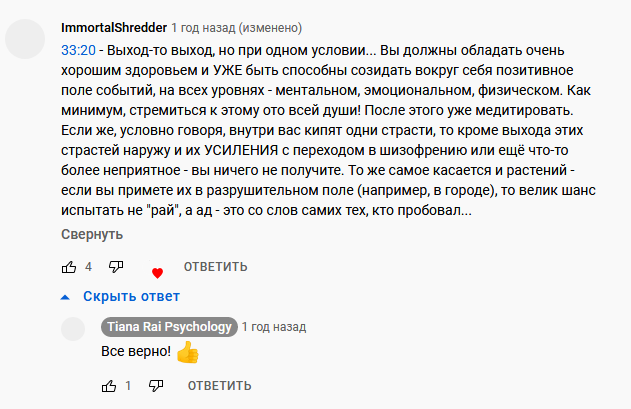This screenshot has height=409, width=631.
Task: Open the ImmortalShredder channel name
Action: click(114, 28)
